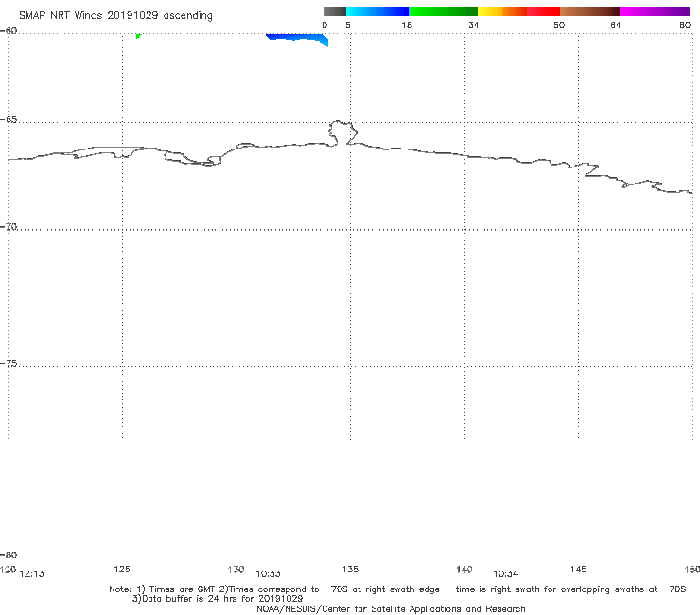Click the gray segment of the color bar

click(334, 11)
